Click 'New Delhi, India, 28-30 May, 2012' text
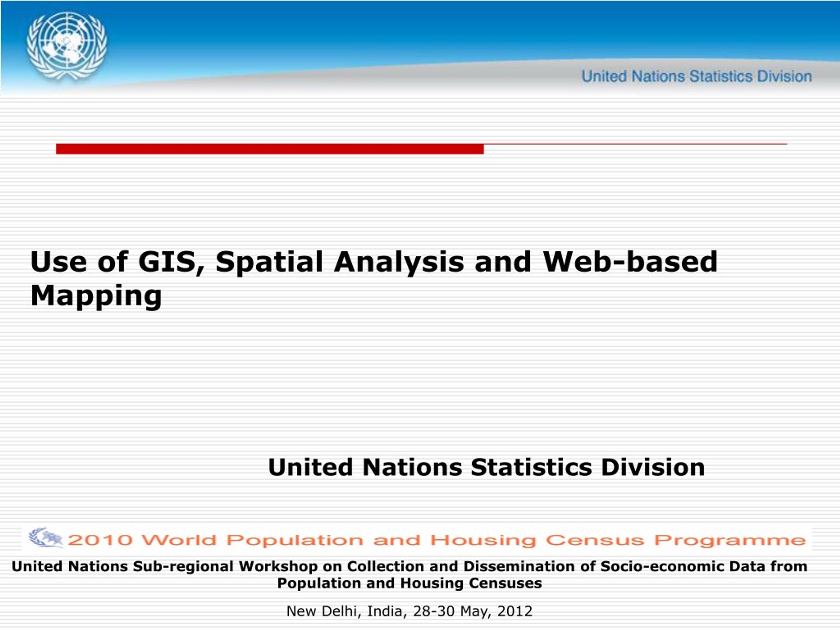This screenshot has width=840, height=630. click(409, 611)
